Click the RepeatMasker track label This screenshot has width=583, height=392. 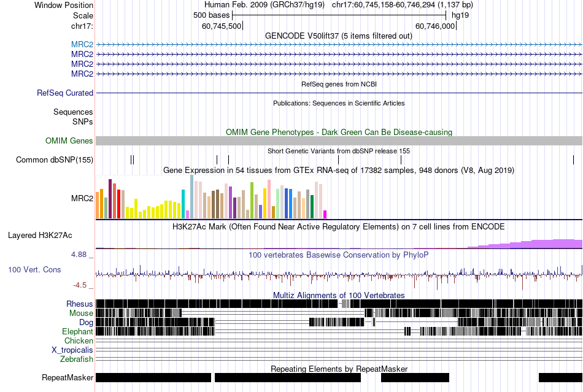point(68,377)
